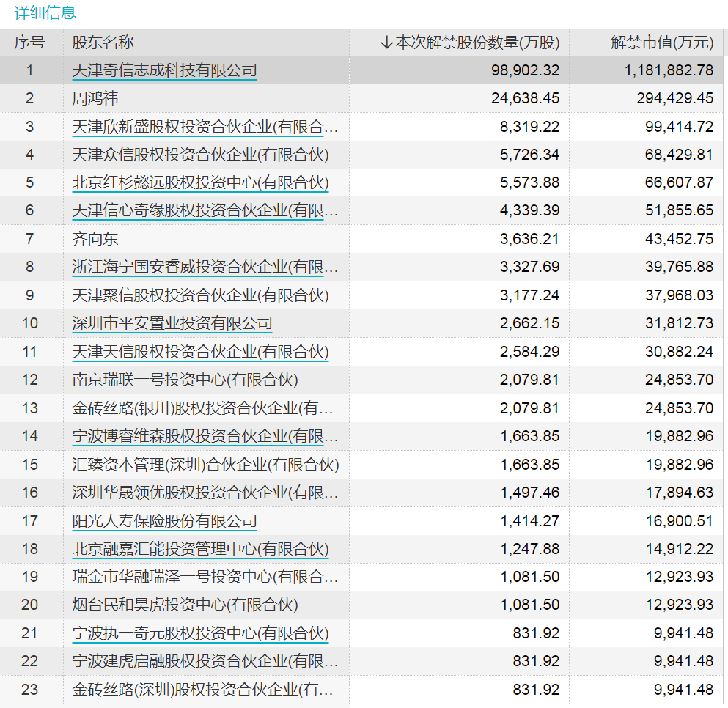Click share quantity 3,327.69

530,267
